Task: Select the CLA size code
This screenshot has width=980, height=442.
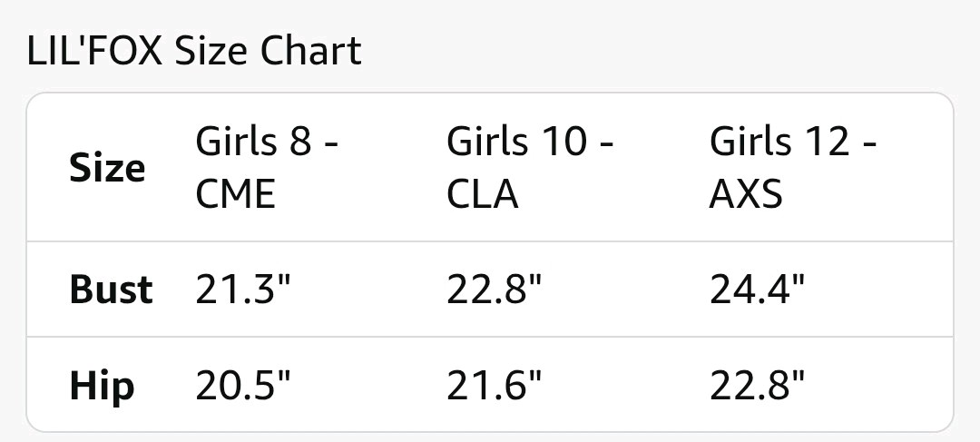Action: pyautogui.click(x=482, y=195)
